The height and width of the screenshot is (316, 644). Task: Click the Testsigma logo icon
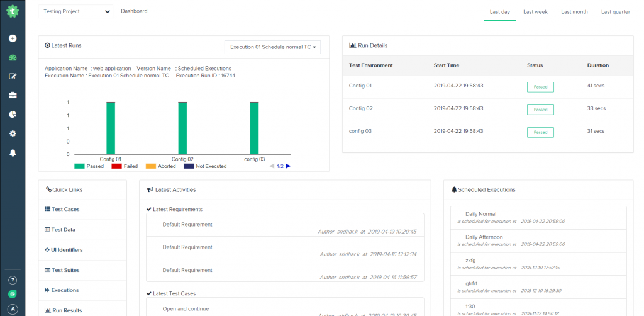pyautogui.click(x=13, y=11)
